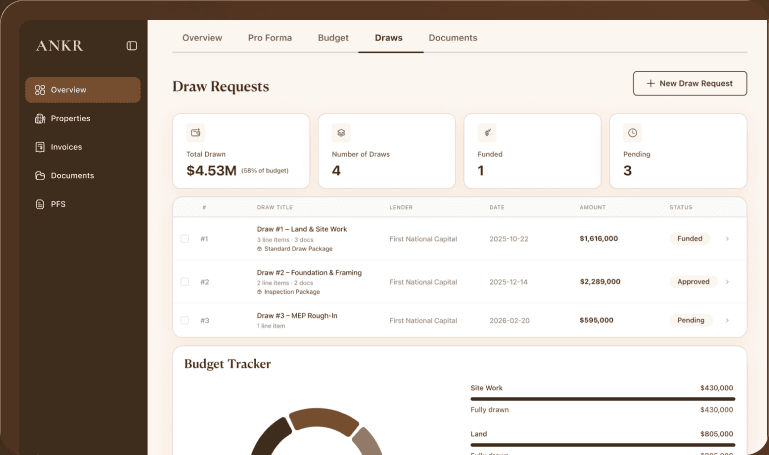Select checkbox for draw #1
Viewport: 769px width, 455px height.
click(184, 239)
